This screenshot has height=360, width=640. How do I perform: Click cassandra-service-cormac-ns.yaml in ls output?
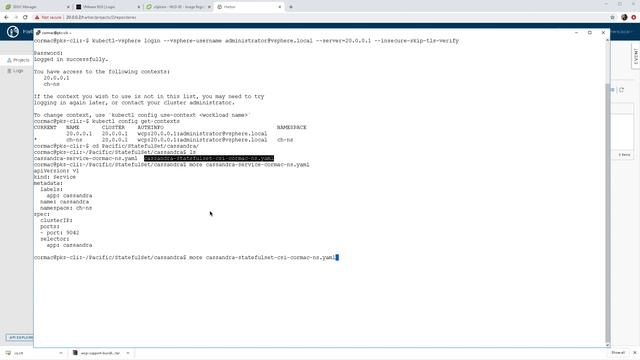click(86, 158)
